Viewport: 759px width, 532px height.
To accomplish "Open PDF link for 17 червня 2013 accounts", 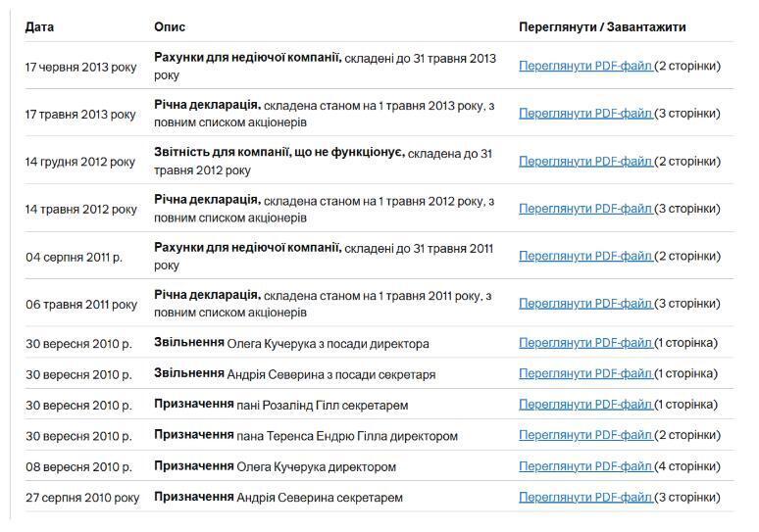I will pos(584,66).
